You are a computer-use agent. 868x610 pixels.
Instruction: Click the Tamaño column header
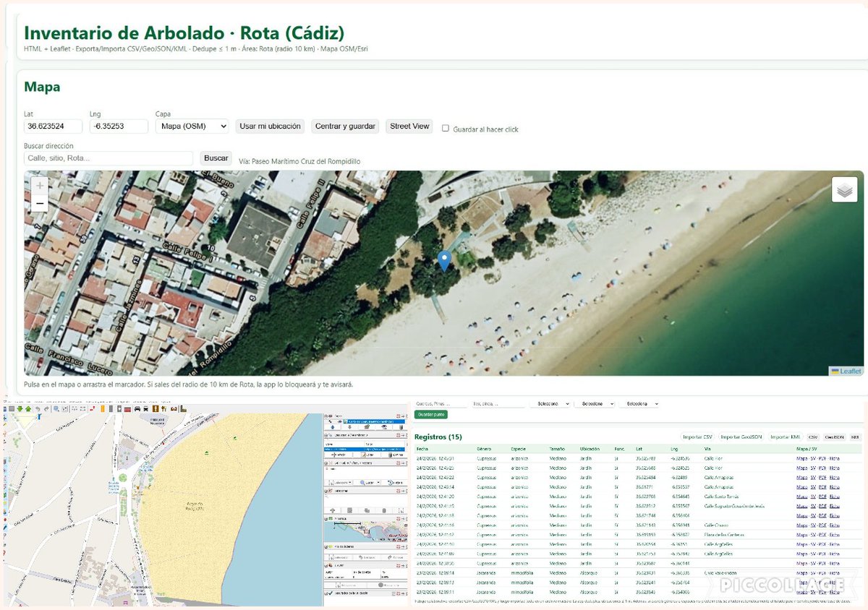[558, 449]
